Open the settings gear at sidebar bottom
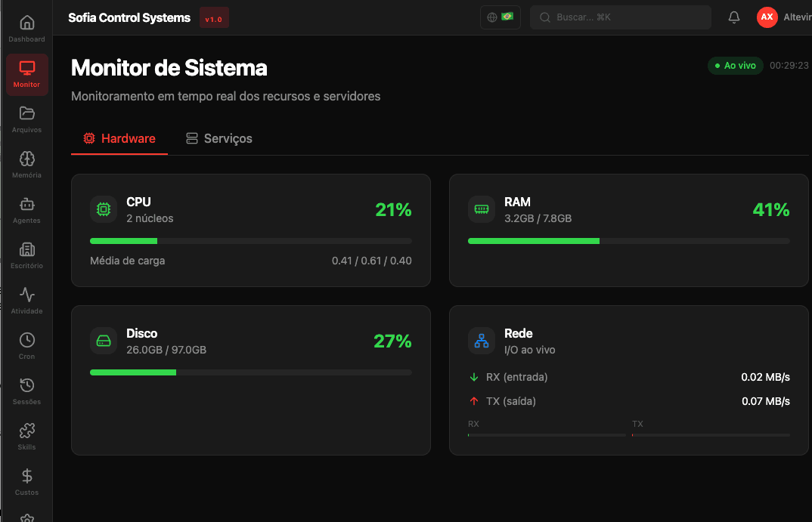The height and width of the screenshot is (522, 812). (27, 518)
